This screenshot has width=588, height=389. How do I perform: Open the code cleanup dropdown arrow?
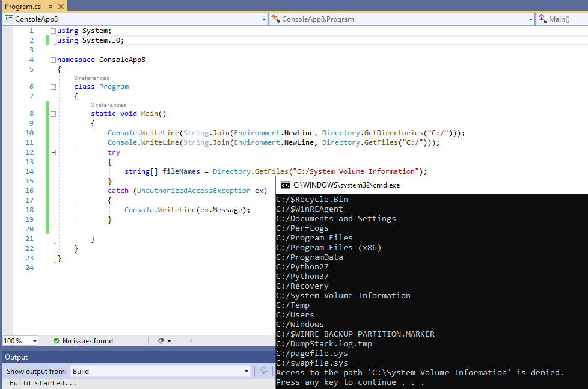[169, 341]
